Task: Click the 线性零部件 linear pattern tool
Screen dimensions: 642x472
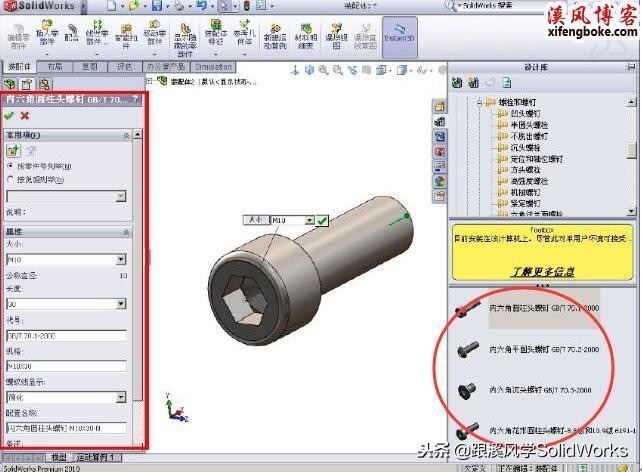Action: click(97, 33)
